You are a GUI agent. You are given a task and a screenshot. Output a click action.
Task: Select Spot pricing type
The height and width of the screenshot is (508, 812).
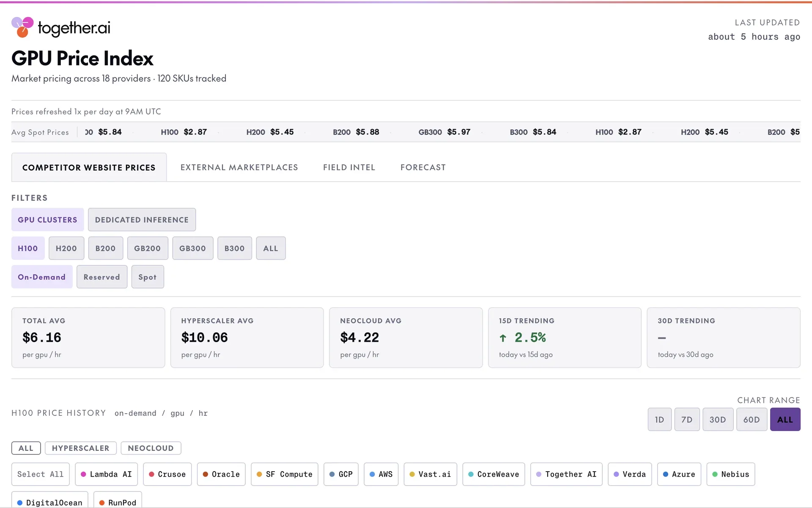pyautogui.click(x=148, y=277)
